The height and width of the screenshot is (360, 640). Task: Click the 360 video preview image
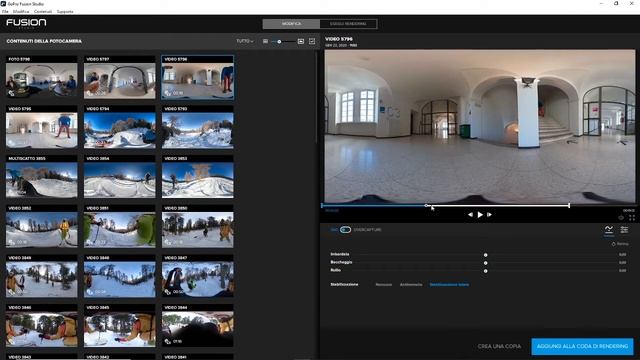click(x=480, y=126)
